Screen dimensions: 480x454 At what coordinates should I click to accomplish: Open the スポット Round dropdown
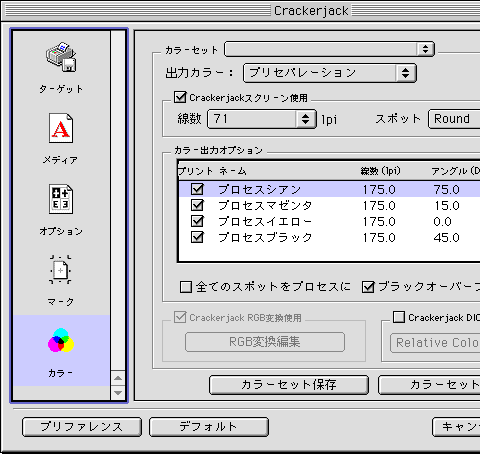454,119
